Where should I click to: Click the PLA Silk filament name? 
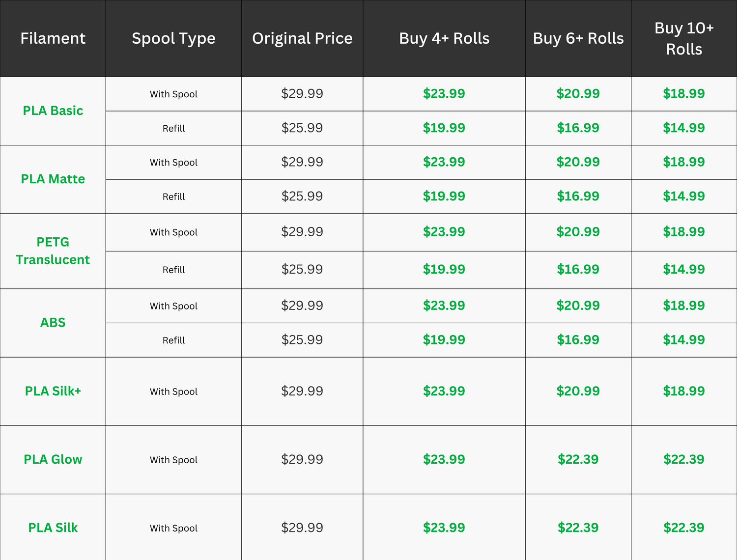[53, 528]
